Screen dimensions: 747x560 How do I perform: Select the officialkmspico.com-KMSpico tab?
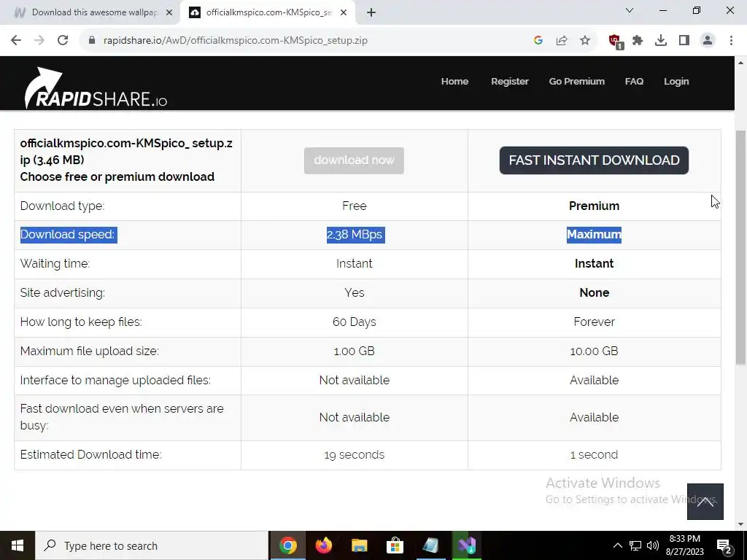[x=268, y=12]
